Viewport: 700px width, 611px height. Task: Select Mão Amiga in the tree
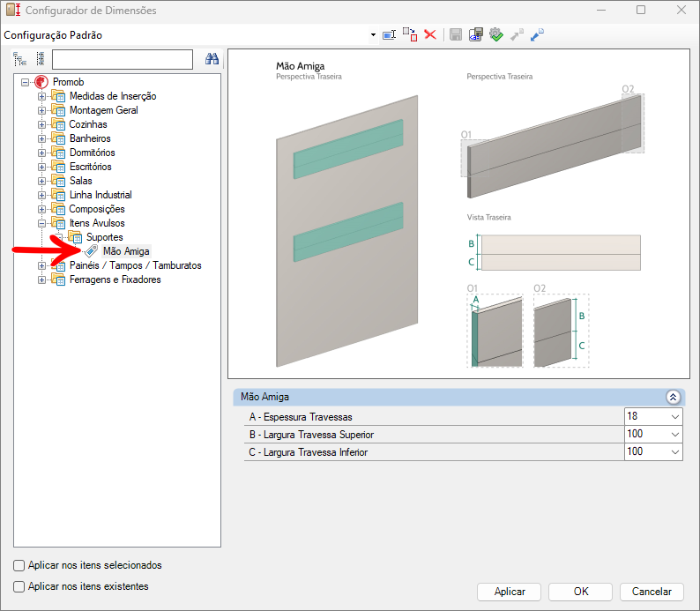[x=125, y=251]
